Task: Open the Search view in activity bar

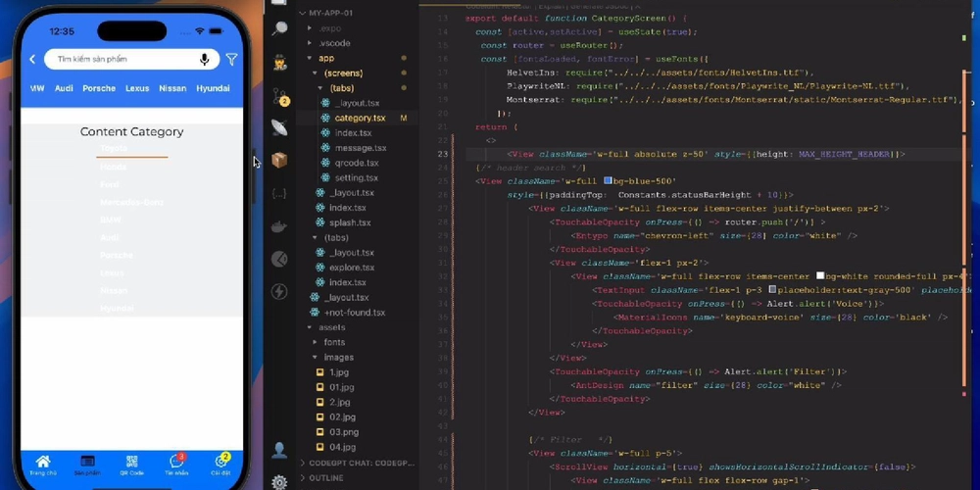Action: pyautogui.click(x=280, y=28)
